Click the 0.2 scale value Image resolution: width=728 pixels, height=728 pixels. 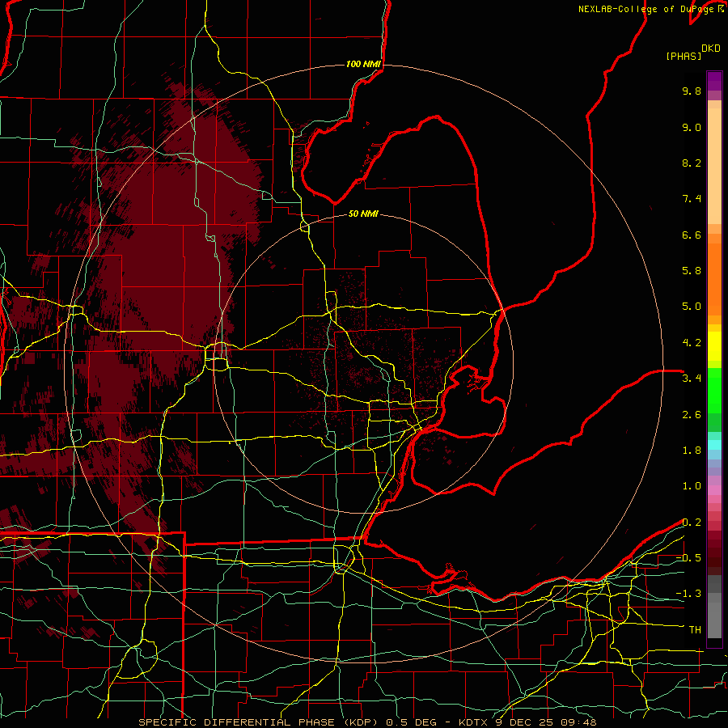click(x=692, y=523)
